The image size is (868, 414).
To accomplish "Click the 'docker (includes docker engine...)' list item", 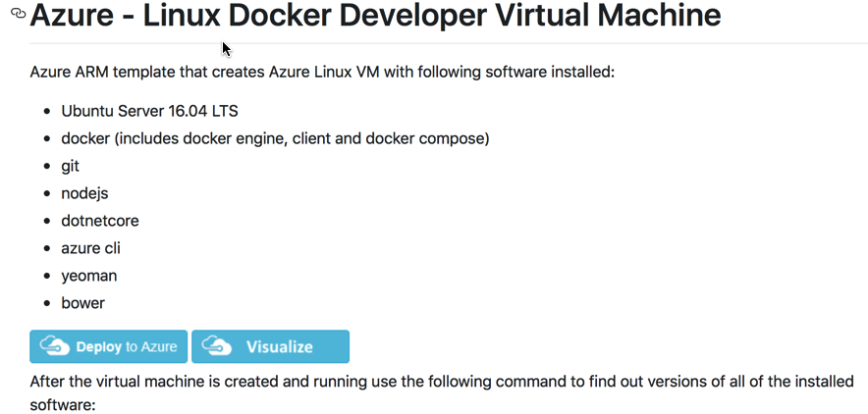I will coord(275,138).
